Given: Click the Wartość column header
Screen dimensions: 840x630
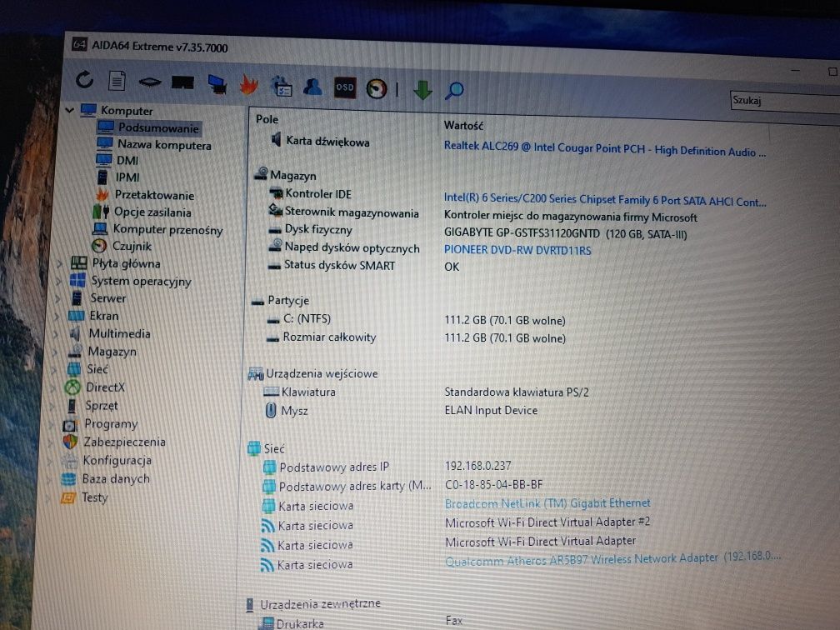Looking at the screenshot, I should click(x=463, y=125).
